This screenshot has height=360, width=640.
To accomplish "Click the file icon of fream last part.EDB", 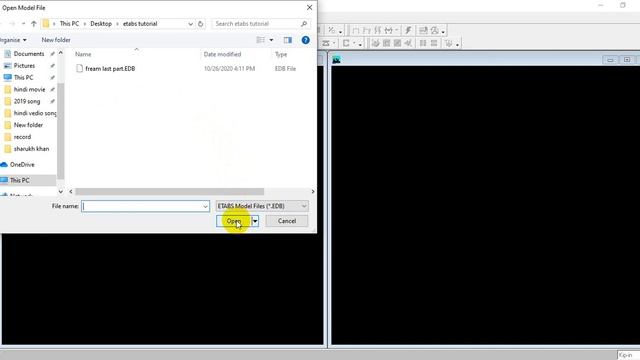I will [79, 69].
